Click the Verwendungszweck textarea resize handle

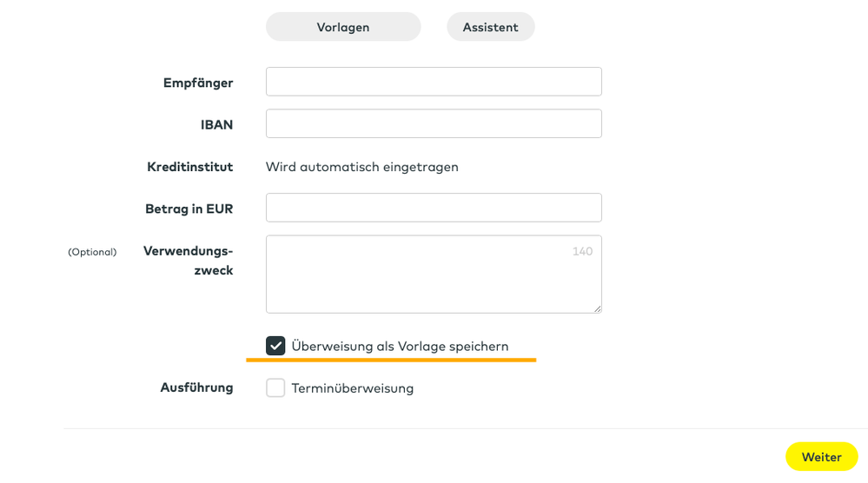[597, 308]
